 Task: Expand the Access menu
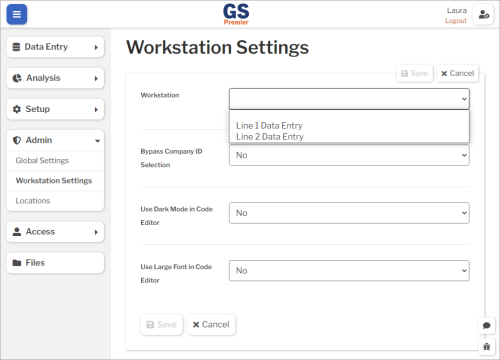(x=55, y=232)
